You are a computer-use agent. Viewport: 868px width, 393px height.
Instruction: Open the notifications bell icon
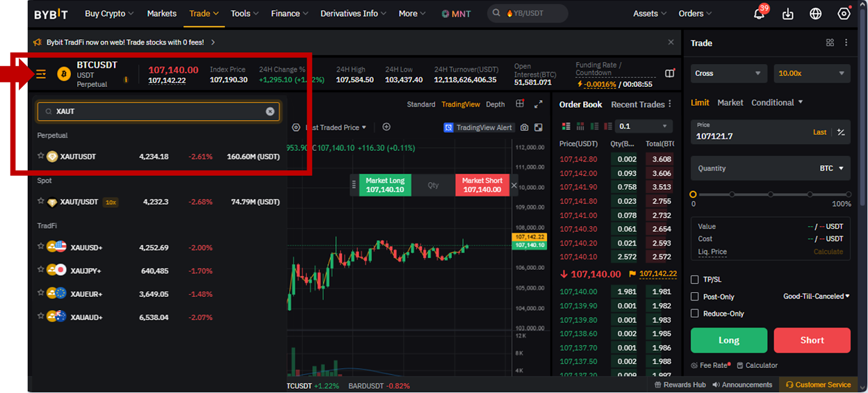pos(759,14)
